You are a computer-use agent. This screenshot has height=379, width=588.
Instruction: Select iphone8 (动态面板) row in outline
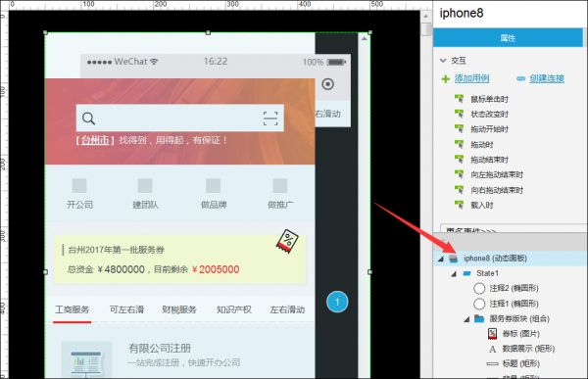coord(511,259)
